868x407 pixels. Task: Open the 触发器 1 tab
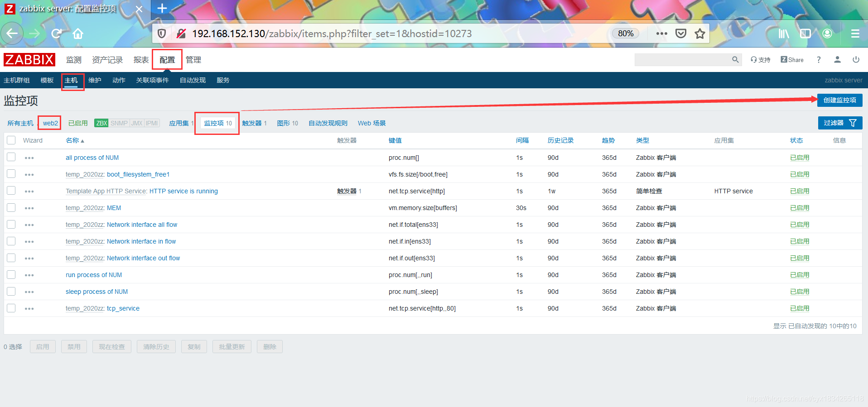254,123
